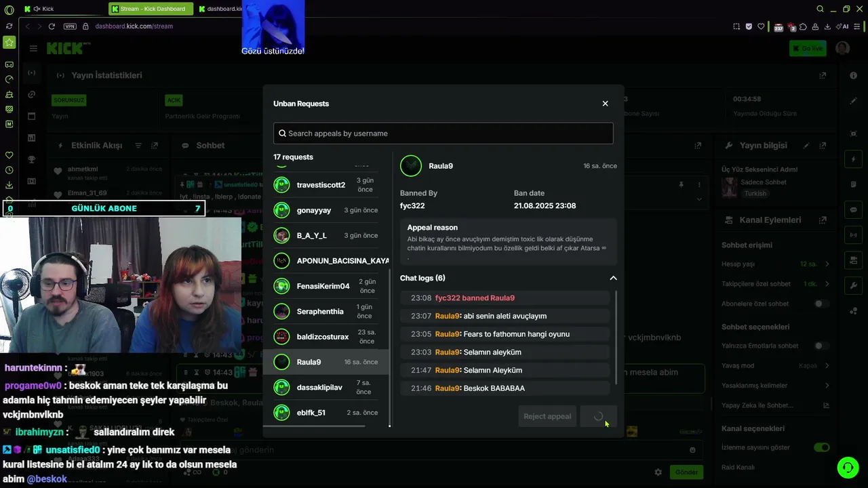Open the browser Easy Setup menu
Image resolution: width=868 pixels, height=488 pixels.
pyautogui.click(x=859, y=26)
